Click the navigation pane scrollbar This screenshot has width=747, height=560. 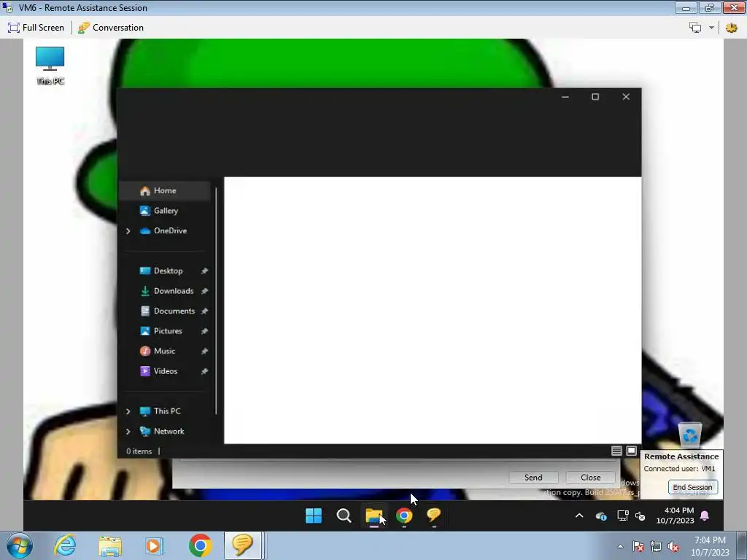216,301
